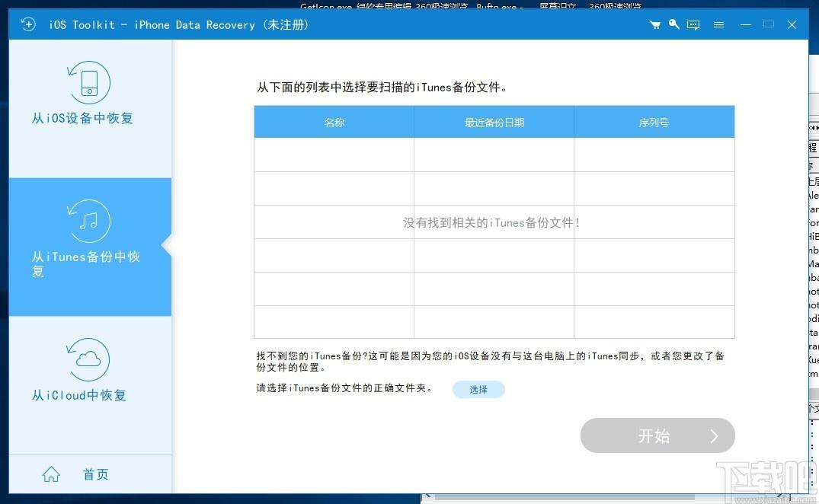Viewport: 819px width, 504px height.
Task: Click the 名称 column header
Action: tap(334, 122)
